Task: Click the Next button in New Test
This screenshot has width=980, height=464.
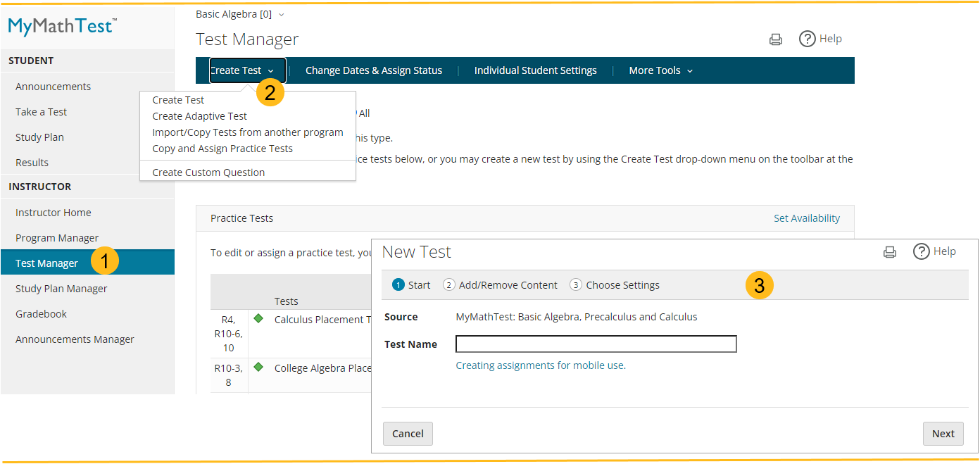Action: pos(943,434)
